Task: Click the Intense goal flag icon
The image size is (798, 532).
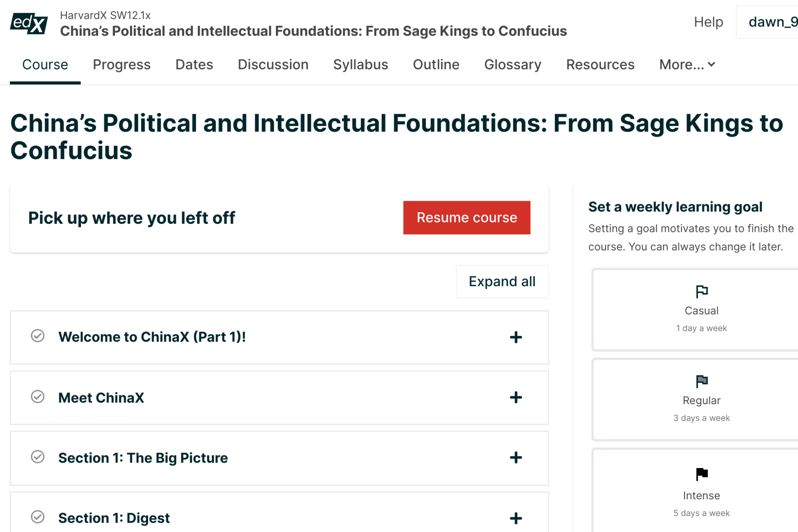Action: click(701, 474)
